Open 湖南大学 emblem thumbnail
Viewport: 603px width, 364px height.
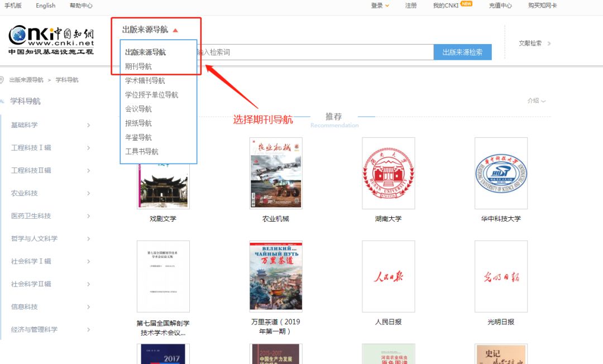(389, 174)
